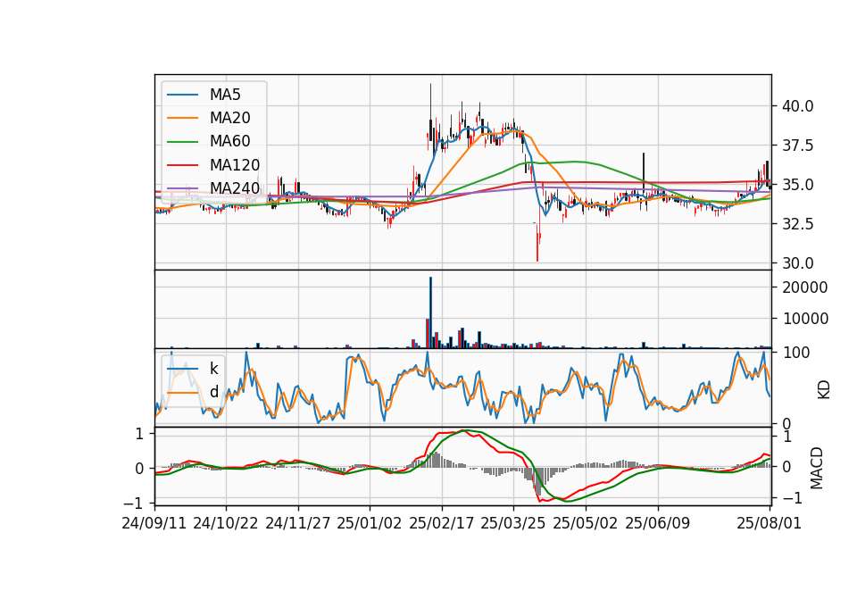Click the 25/06/09 date label
Image resolution: width=857 pixels, height=616 pixels.
658,523
